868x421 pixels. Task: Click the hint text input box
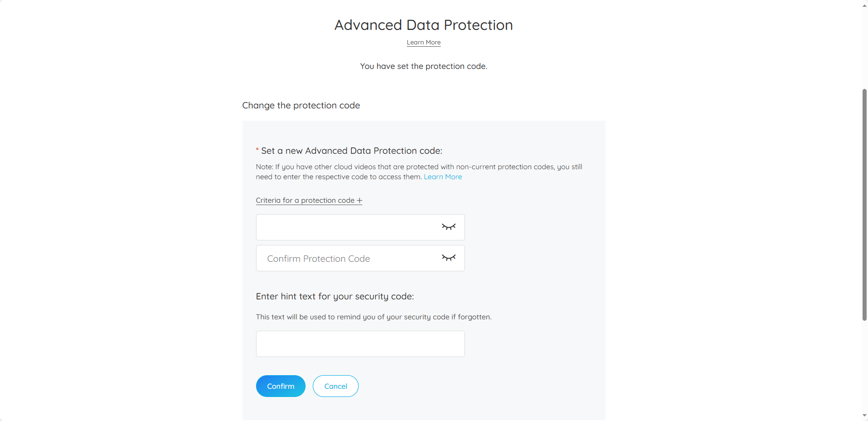click(360, 344)
